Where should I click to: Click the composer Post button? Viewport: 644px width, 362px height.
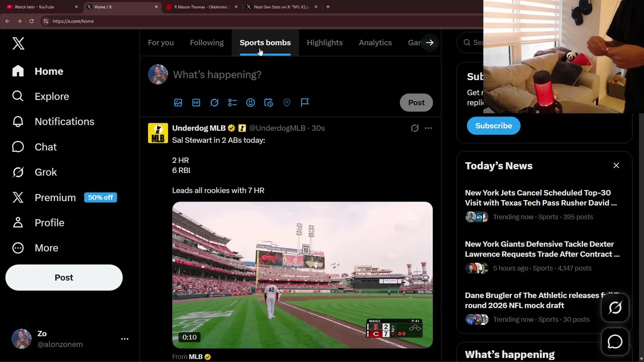point(416,103)
